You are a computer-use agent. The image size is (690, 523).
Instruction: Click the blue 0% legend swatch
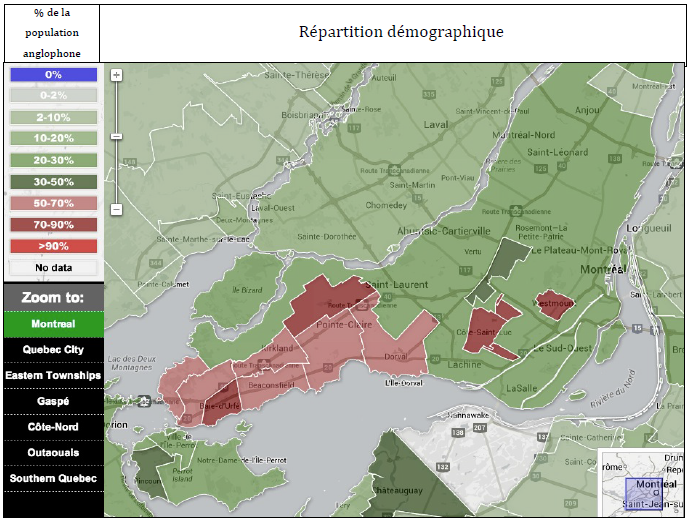(53, 75)
